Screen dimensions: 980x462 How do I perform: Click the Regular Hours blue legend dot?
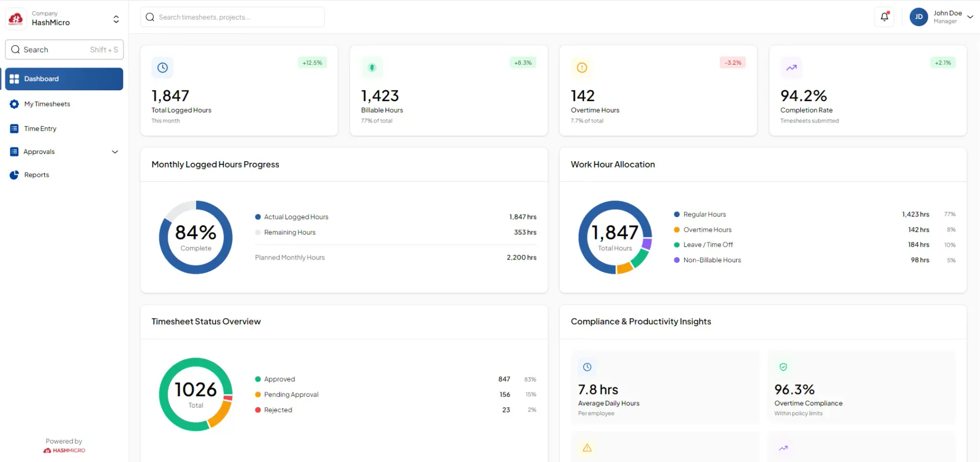[677, 214]
